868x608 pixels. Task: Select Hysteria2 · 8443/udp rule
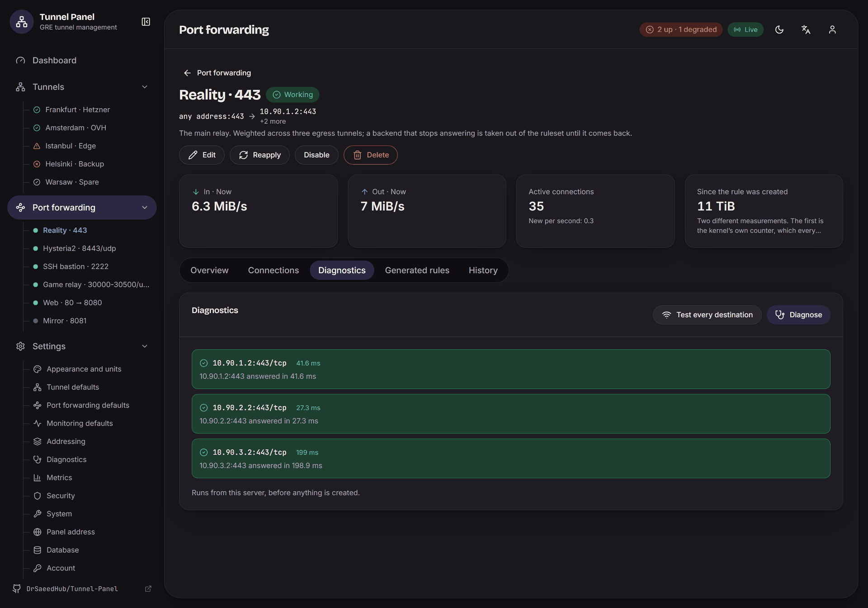pyautogui.click(x=79, y=248)
